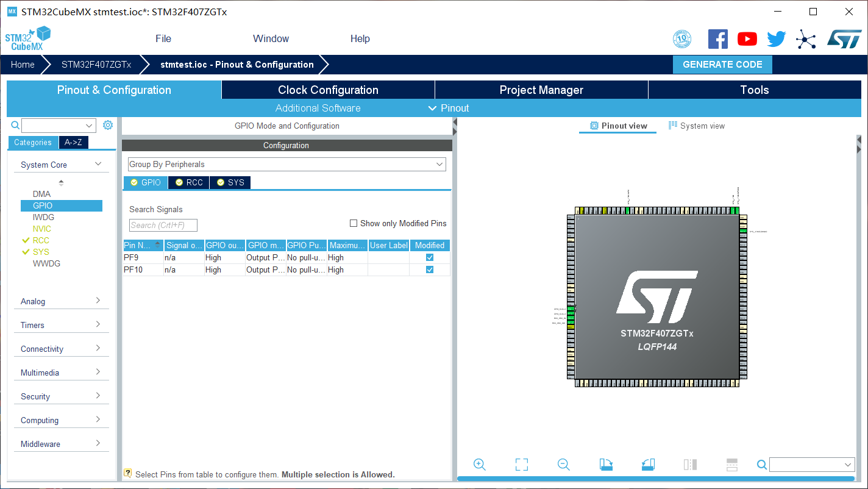The image size is (868, 489).
Task: Open the Window menu
Action: (x=271, y=38)
